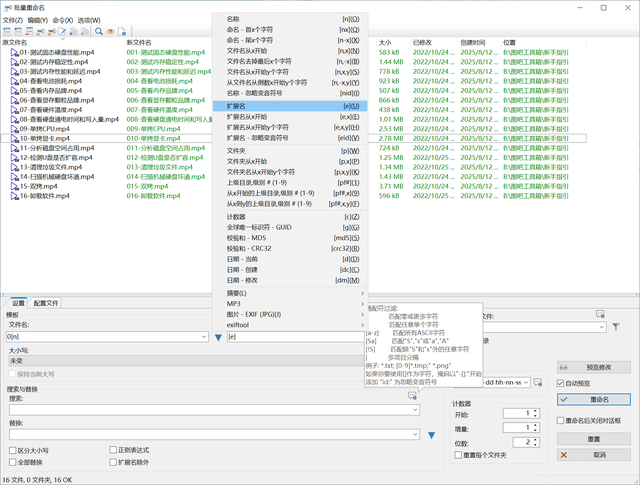This screenshot has height=485, width=640.
Task: Sort by the 大小 column header
Action: (x=393, y=42)
